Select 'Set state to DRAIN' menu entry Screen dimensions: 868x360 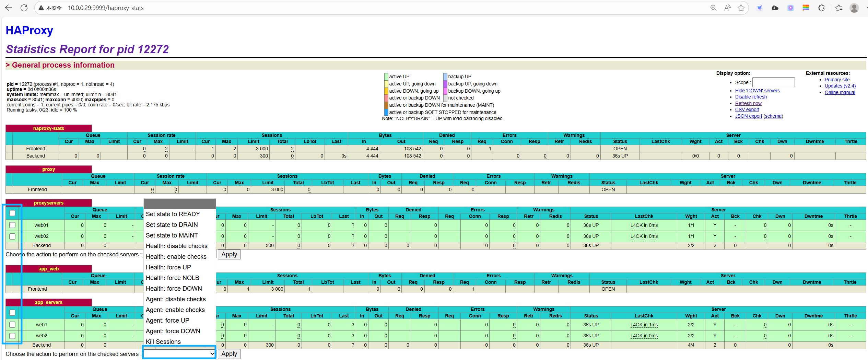pos(172,225)
